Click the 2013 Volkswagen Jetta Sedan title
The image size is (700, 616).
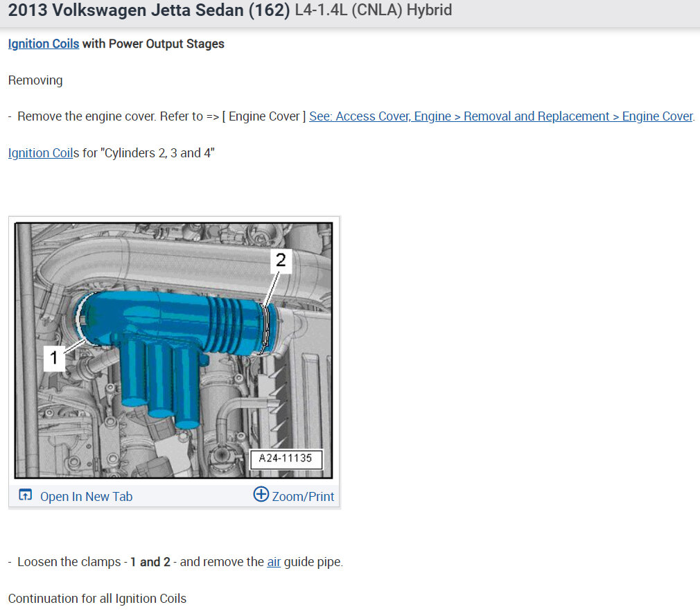[x=149, y=10]
